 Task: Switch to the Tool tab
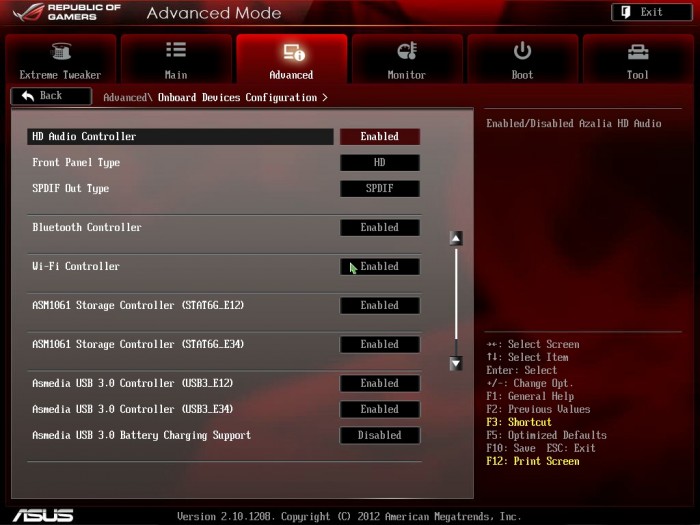(x=638, y=58)
